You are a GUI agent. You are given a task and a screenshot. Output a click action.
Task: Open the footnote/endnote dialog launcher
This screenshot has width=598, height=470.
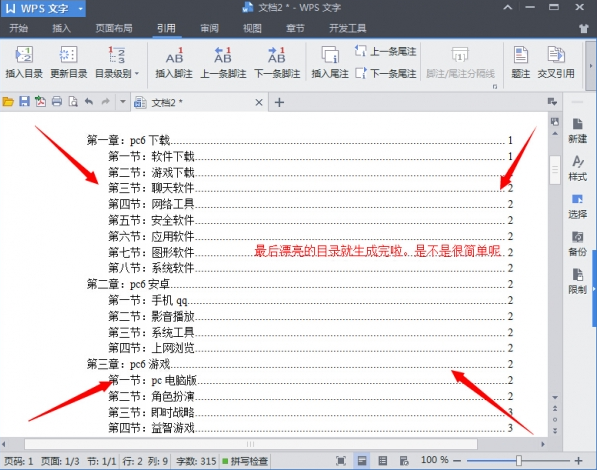(495, 87)
